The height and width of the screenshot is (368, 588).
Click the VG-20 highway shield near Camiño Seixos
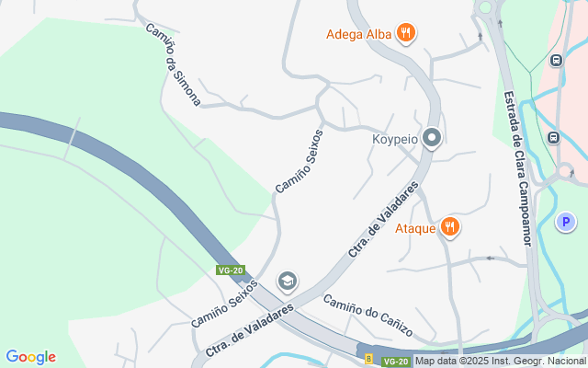[231, 270]
